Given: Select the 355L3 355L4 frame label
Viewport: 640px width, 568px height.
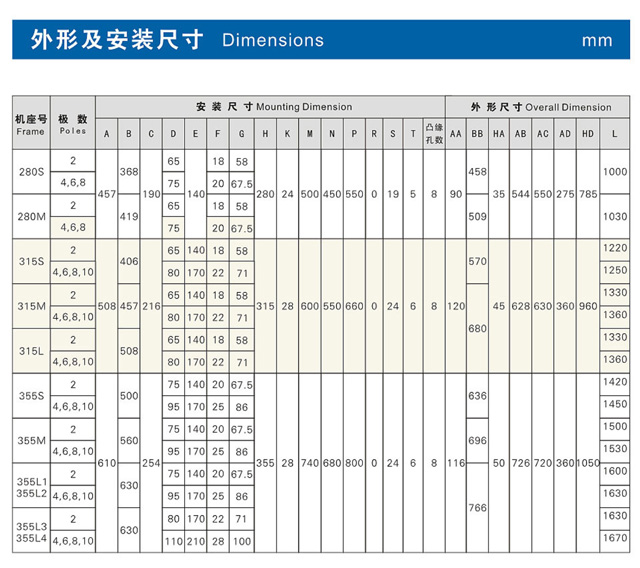Looking at the screenshot, I should pos(30,531).
